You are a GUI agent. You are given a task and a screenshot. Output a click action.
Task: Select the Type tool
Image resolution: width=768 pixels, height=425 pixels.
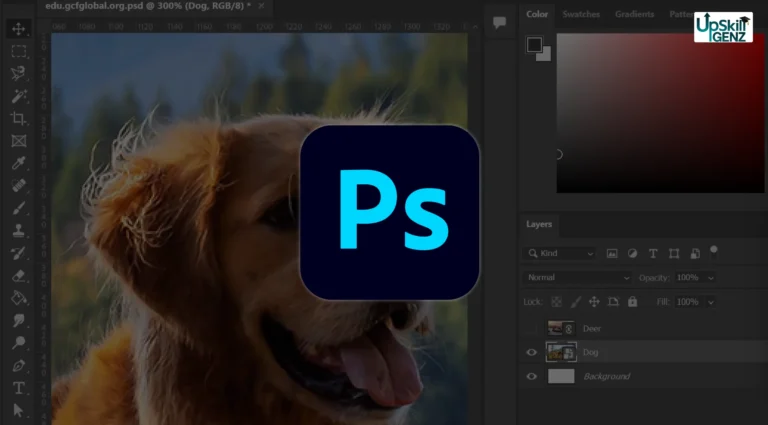[x=19, y=388]
